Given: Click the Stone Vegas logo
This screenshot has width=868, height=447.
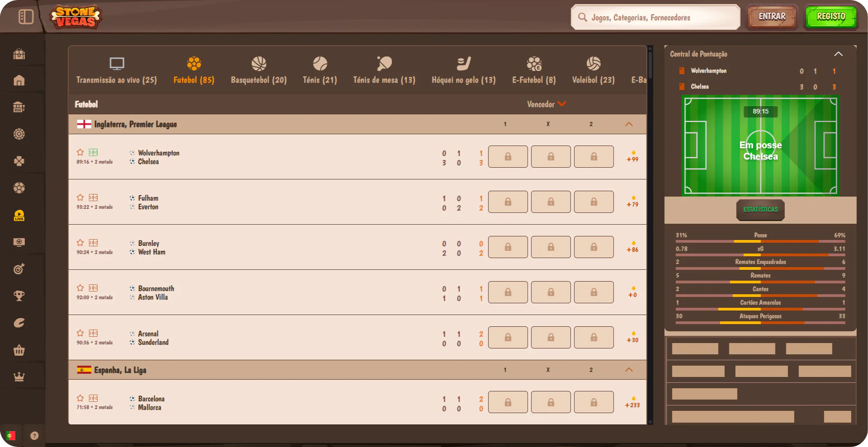Looking at the screenshot, I should pos(75,17).
